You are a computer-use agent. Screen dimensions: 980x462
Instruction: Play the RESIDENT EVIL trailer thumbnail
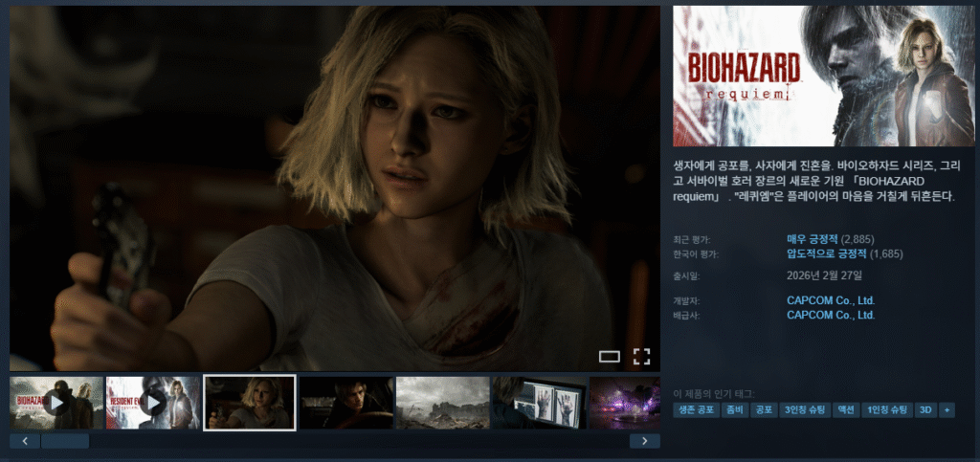pyautogui.click(x=153, y=403)
